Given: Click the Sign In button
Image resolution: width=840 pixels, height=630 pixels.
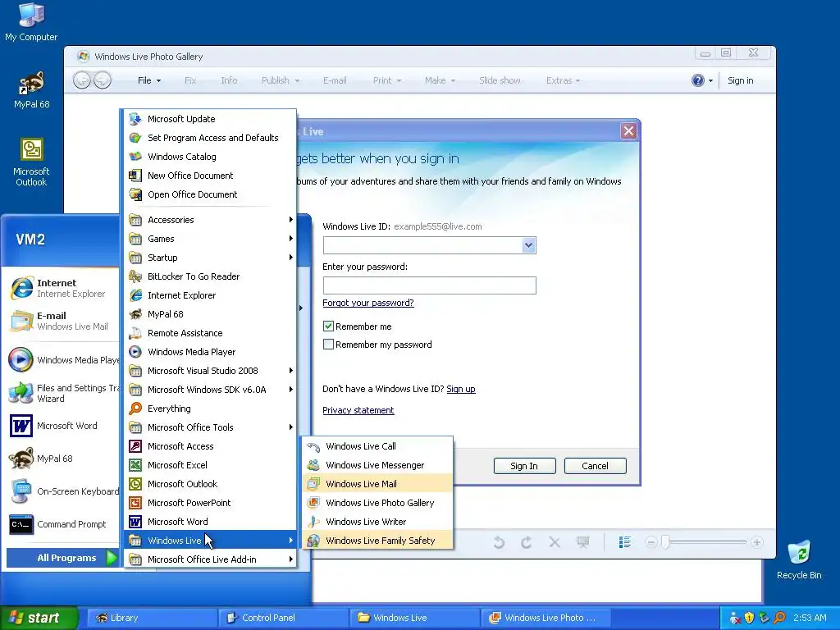Looking at the screenshot, I should [x=524, y=466].
